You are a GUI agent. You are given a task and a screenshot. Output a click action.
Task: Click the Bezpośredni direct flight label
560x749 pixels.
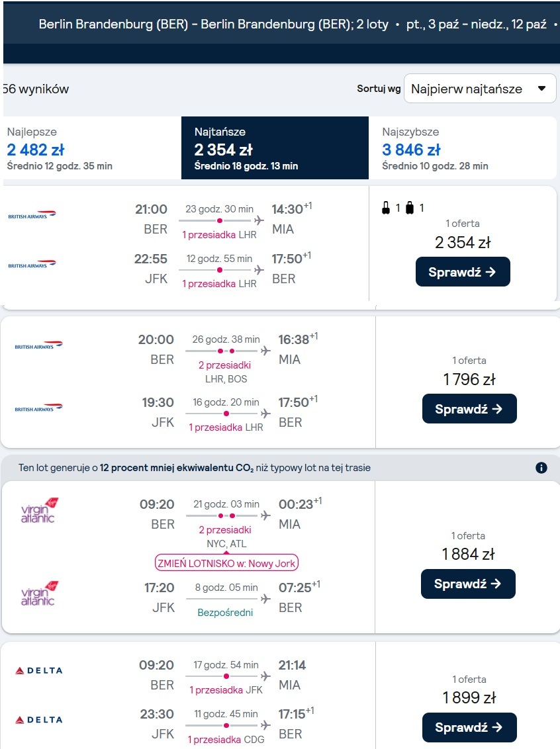(x=225, y=613)
